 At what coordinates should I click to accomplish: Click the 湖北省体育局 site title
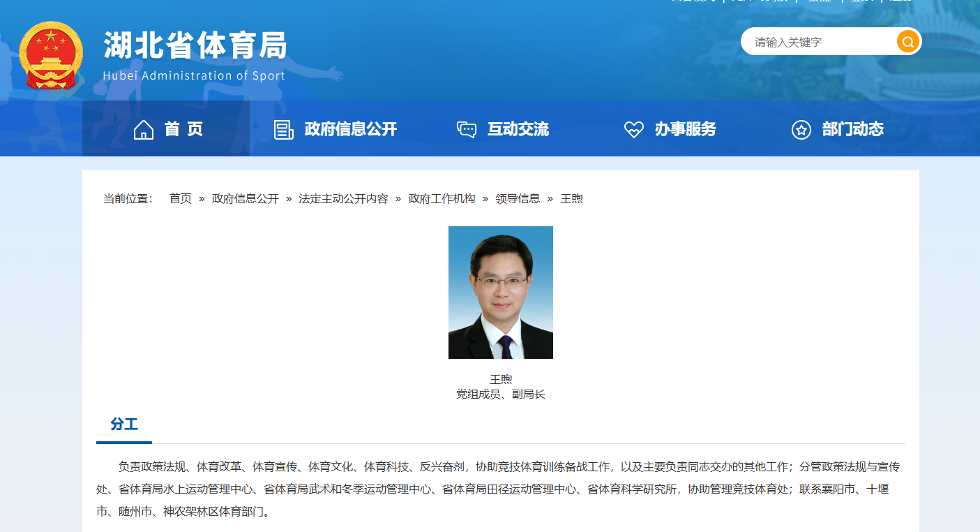point(195,46)
